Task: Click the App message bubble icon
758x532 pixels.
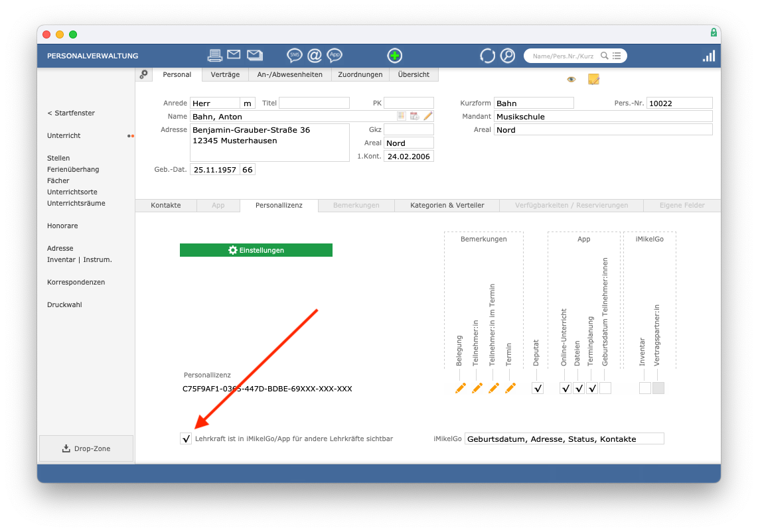Action: (335, 56)
